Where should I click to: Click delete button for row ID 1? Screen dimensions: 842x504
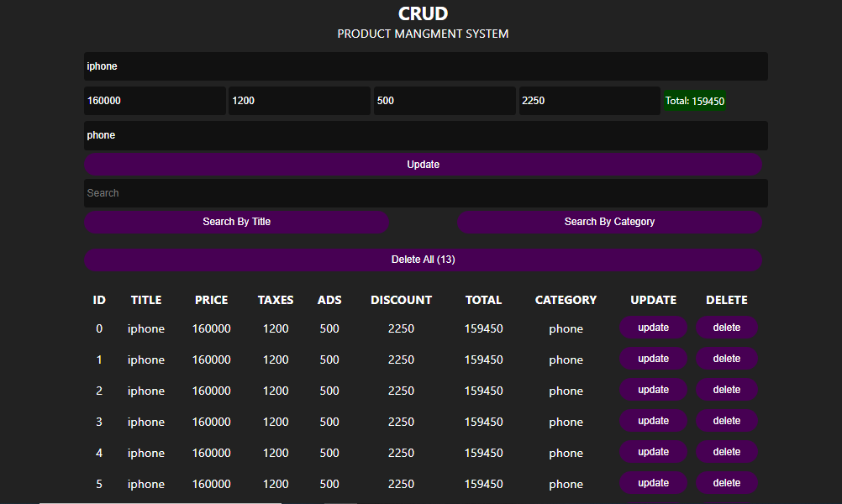click(x=727, y=359)
